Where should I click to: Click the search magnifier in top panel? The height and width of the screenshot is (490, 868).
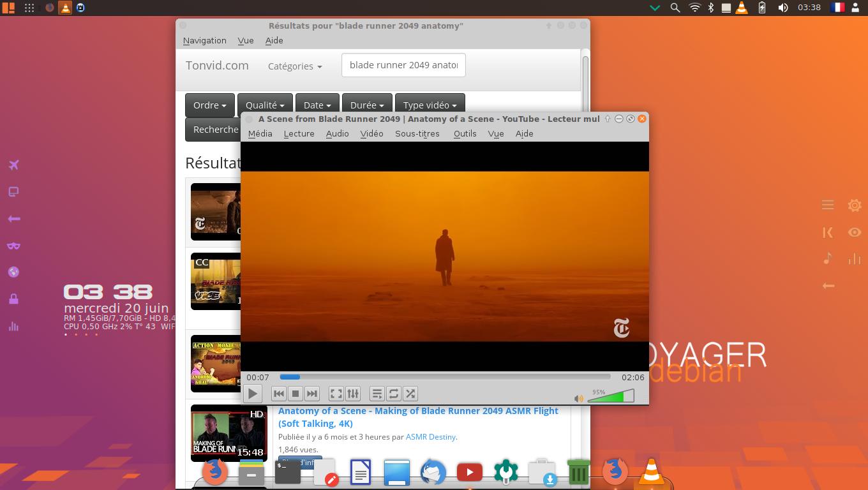pos(675,8)
